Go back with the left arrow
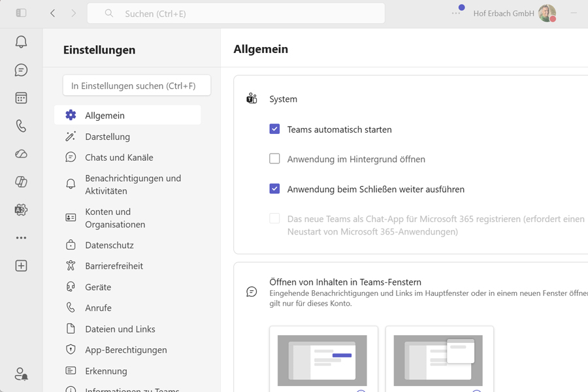 [x=52, y=14]
